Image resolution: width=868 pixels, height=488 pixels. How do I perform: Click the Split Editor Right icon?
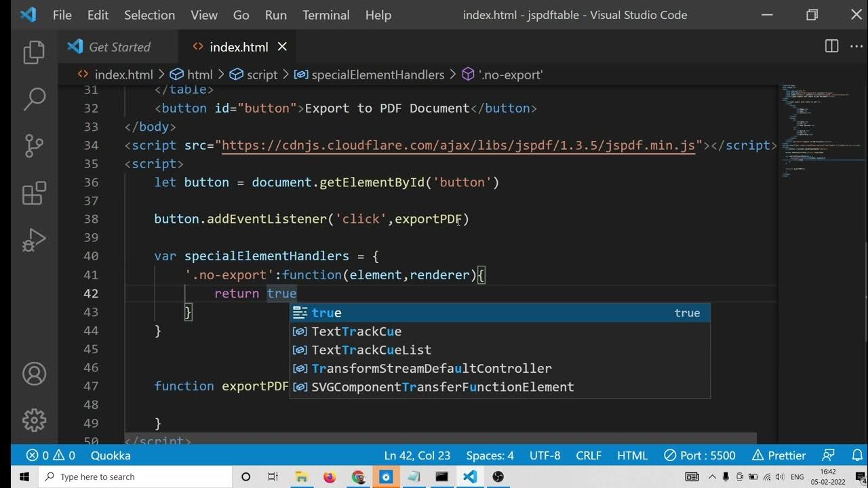pos(831,46)
